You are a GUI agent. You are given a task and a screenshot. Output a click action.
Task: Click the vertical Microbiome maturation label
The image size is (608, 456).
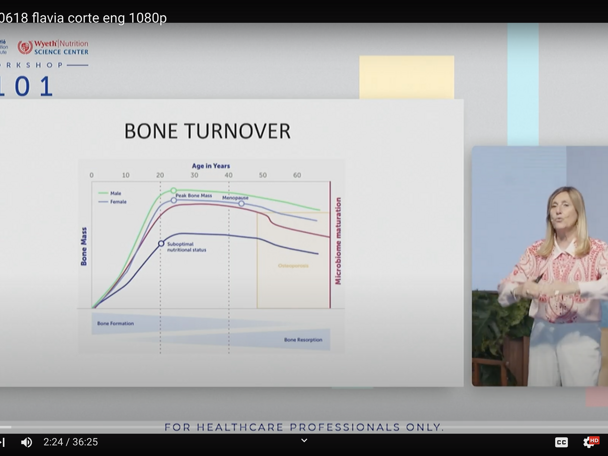point(338,240)
